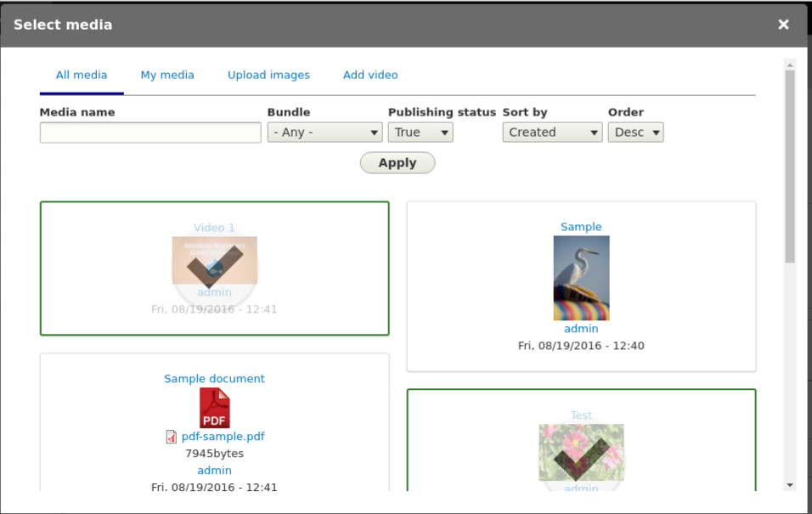Open the Bundle dropdown

pos(324,133)
